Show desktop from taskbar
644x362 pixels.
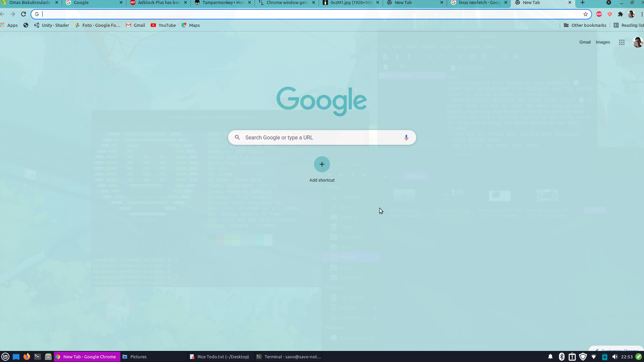[x=16, y=357]
